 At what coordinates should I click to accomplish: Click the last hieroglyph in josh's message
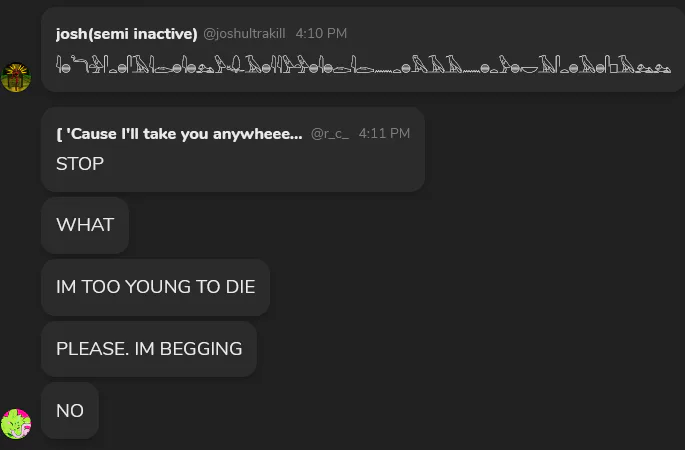coord(661,68)
